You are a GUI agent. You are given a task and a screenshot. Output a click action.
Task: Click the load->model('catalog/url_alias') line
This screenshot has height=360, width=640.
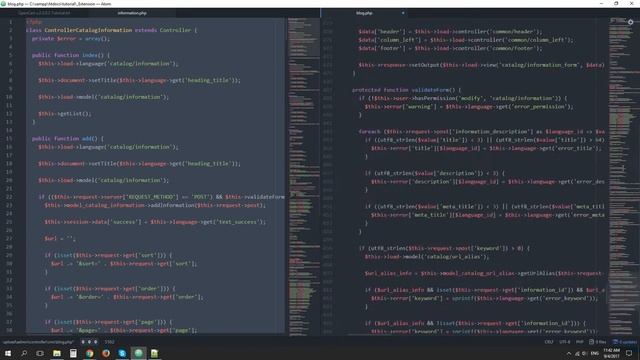click(427, 257)
